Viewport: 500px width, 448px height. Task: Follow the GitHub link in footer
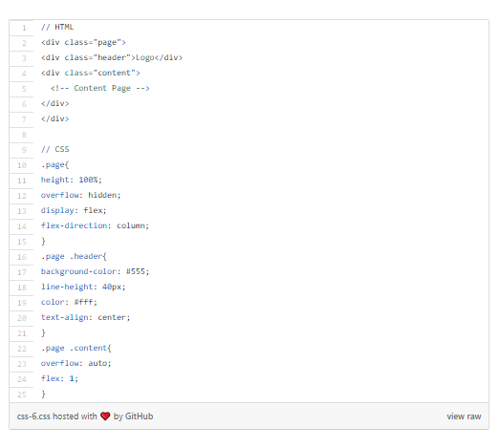pos(139,416)
